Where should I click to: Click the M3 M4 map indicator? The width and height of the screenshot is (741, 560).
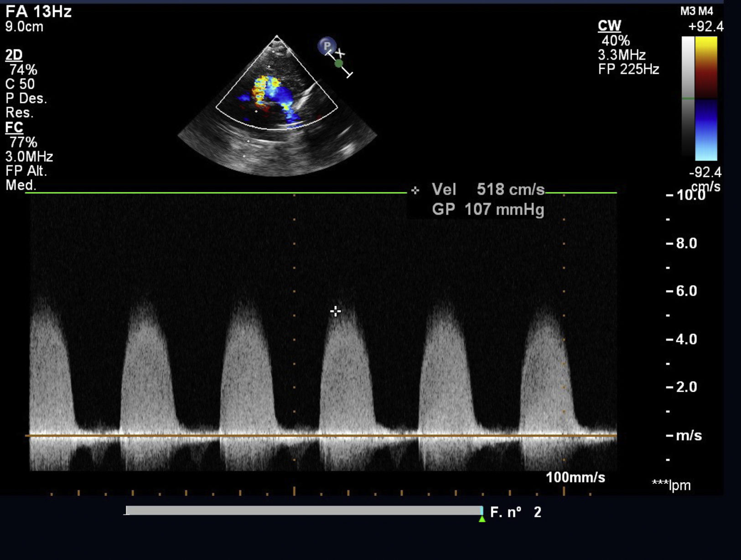(696, 11)
